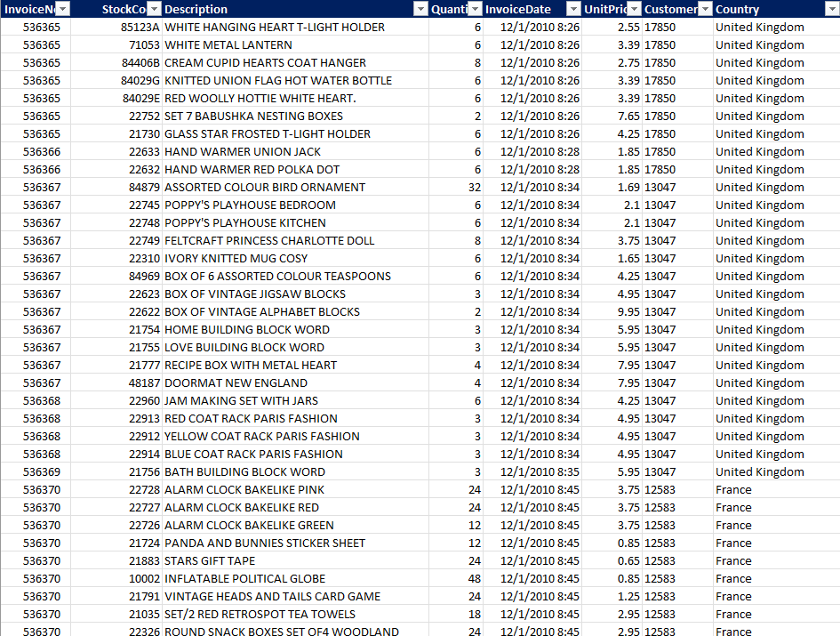Viewport: 840px width, 636px height.
Task: Click the ASSORTED COLOUR BIRD ORNAMENT cell
Action: (x=265, y=187)
